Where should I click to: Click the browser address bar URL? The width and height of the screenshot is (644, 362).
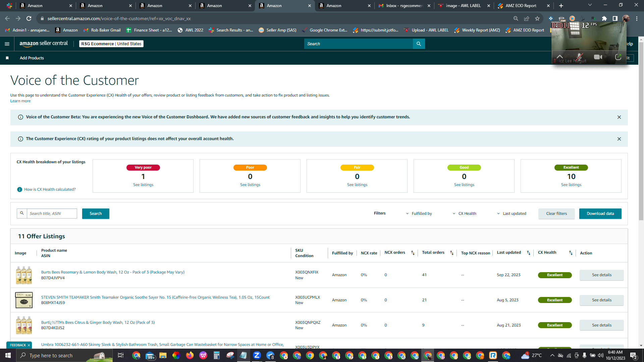click(x=119, y=19)
